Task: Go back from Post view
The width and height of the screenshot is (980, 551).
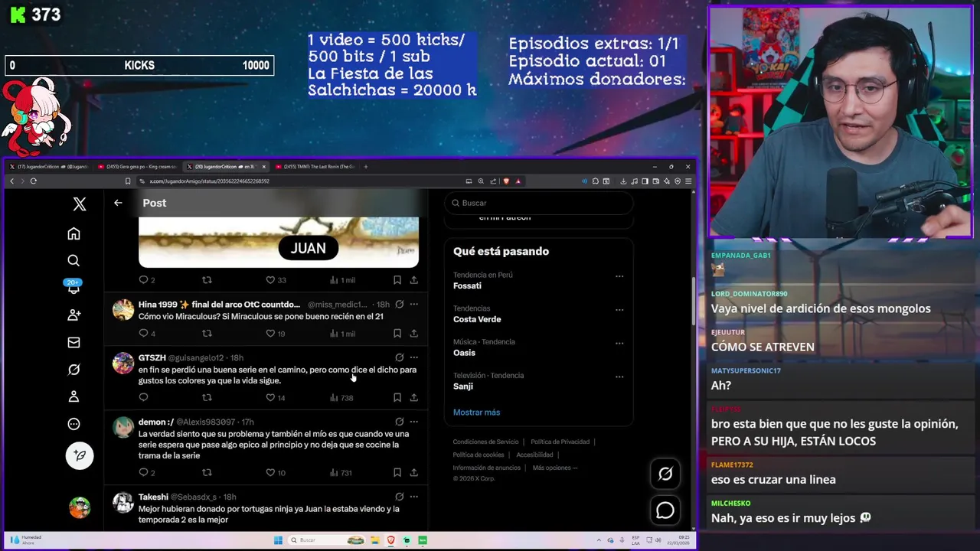Action: pyautogui.click(x=118, y=203)
